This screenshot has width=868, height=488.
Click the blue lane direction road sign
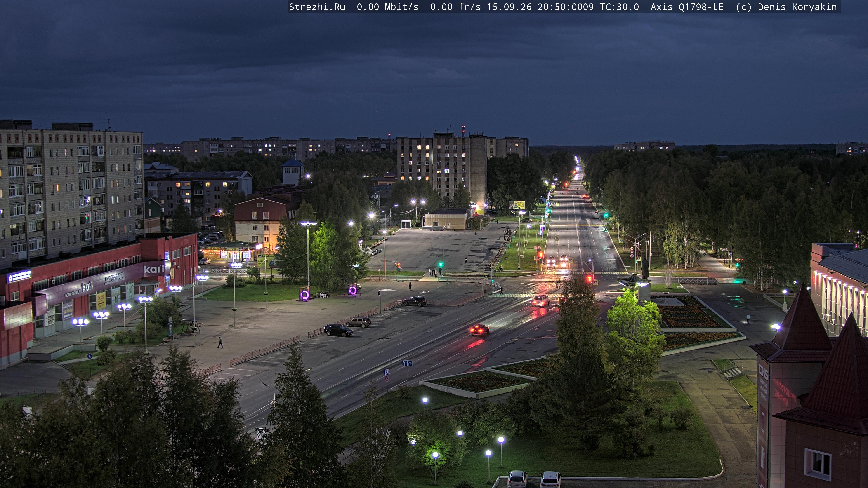pos(407,363)
